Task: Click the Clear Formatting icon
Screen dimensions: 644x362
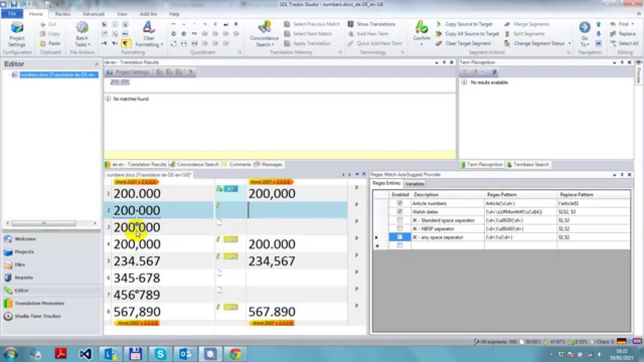Action: (x=149, y=34)
